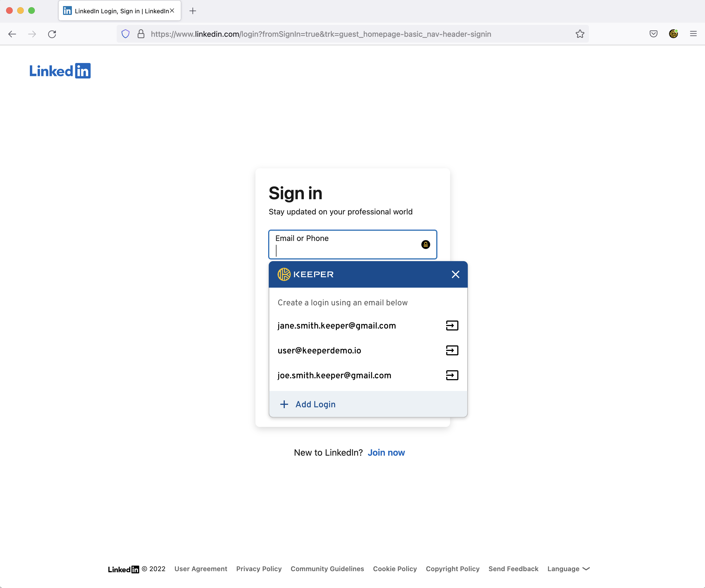Fill login using joe.smith.keeper@gmail.com arrow icon
Viewport: 705px width, 588px height.
452,375
